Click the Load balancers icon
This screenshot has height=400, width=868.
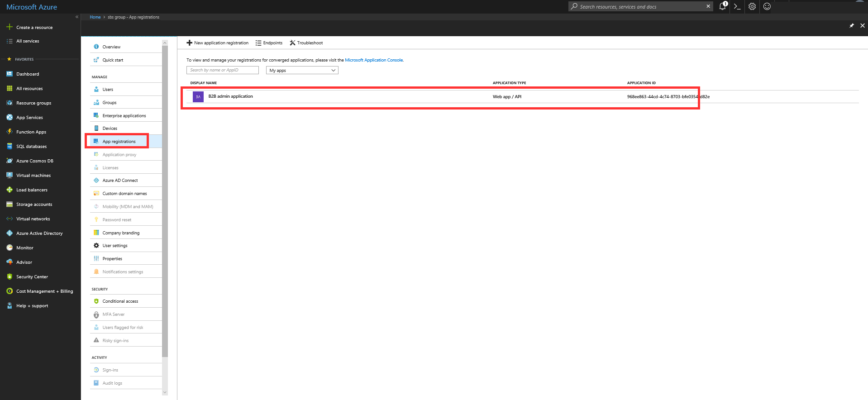10,190
